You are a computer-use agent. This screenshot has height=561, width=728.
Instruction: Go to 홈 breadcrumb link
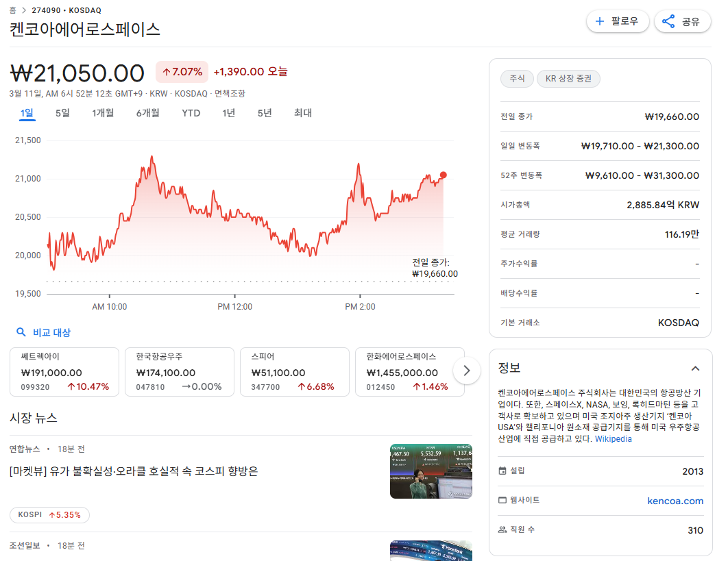point(13,10)
